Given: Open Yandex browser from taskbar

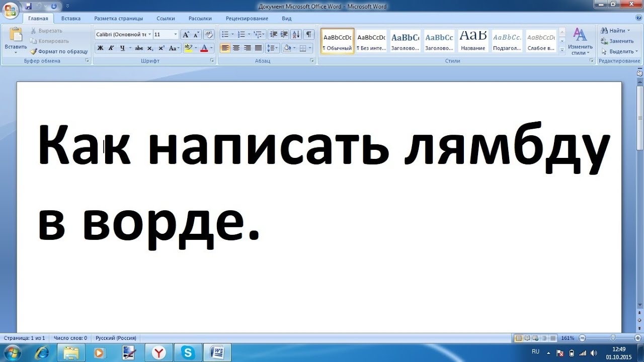Looking at the screenshot, I should (159, 353).
